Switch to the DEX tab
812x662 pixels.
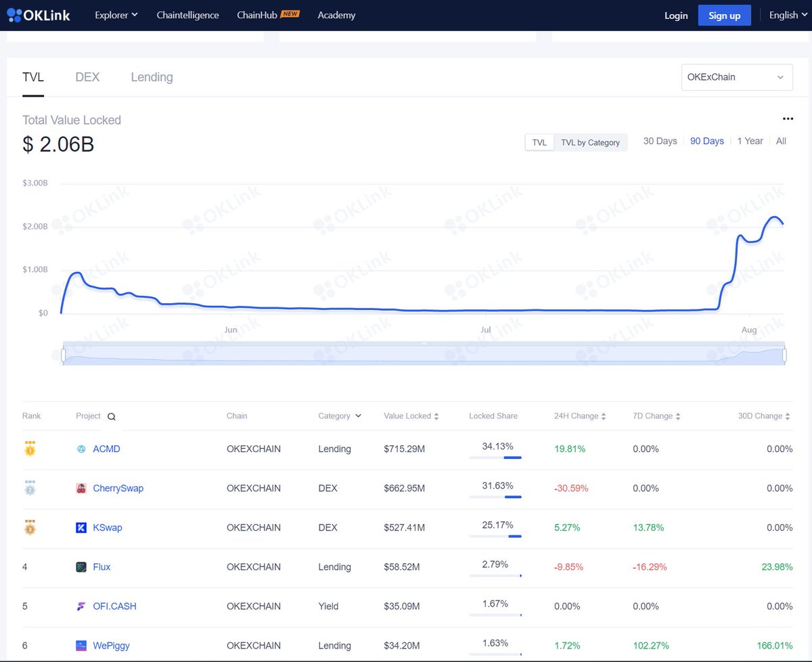87,77
